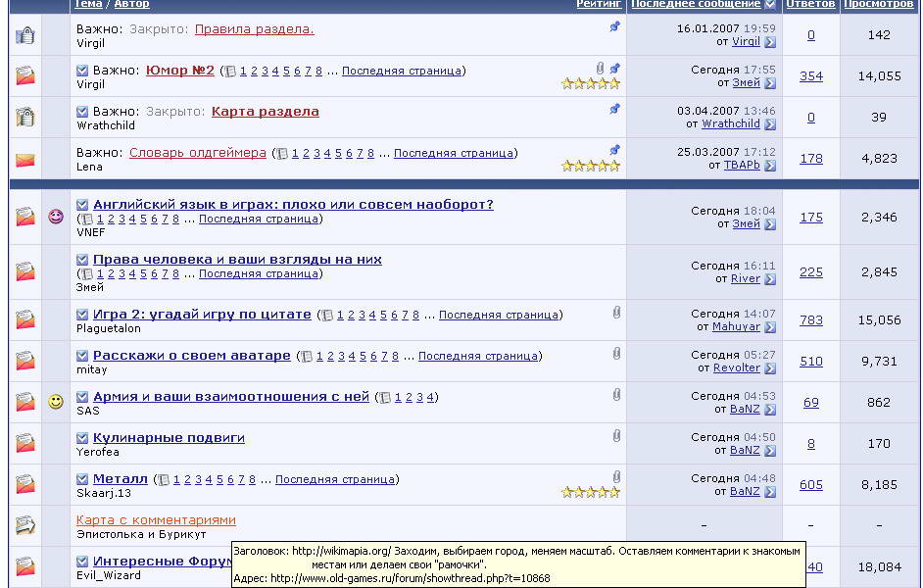Open thread Юмор №2

[180, 71]
